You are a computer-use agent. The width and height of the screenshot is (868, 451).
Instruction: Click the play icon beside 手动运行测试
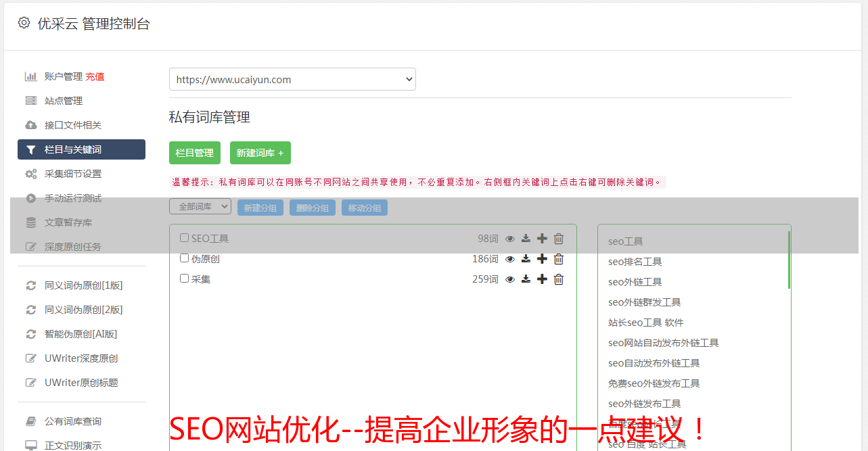(x=31, y=198)
